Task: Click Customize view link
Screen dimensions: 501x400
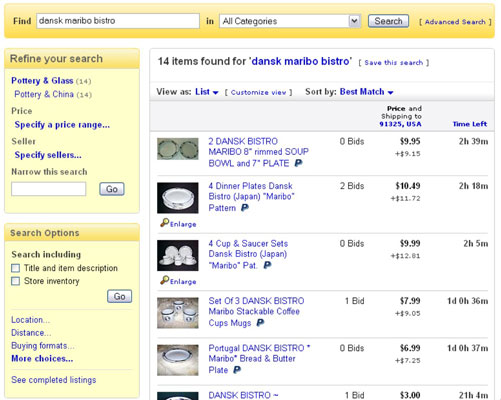Action: point(258,92)
